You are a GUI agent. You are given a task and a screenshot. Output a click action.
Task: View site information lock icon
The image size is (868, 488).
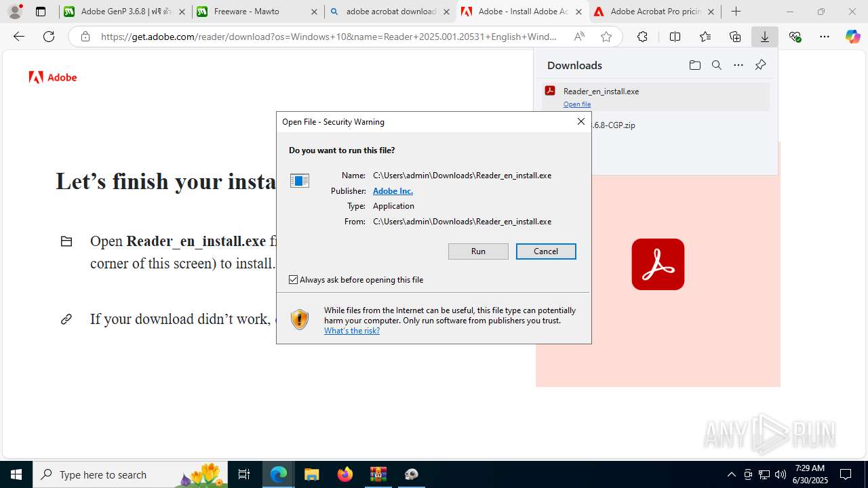(85, 37)
